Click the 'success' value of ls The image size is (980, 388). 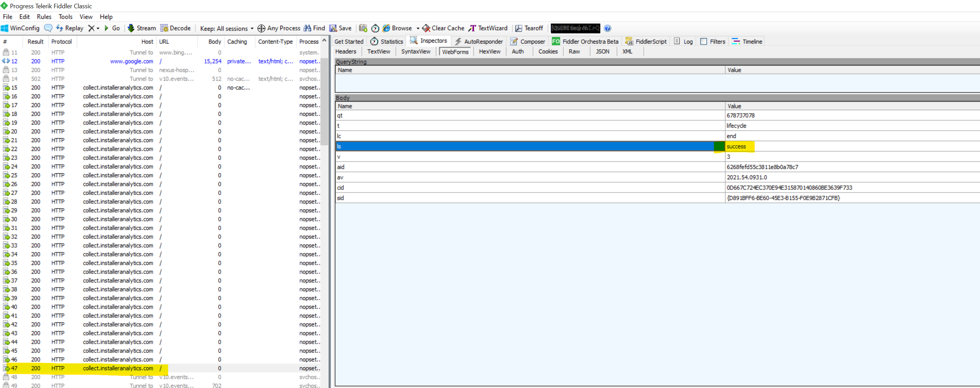736,147
